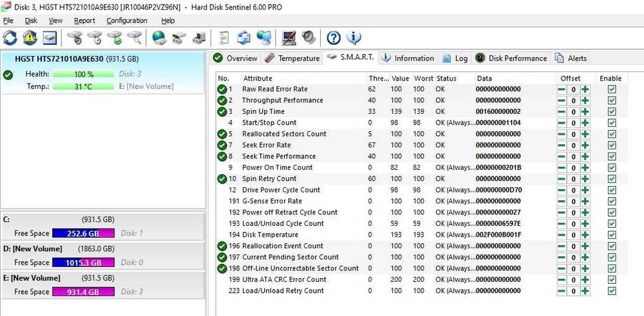Screen dimensions: 644x316
Task: Toggle Enable checkbox for G-Sense Error Rate
Action: [612, 201]
